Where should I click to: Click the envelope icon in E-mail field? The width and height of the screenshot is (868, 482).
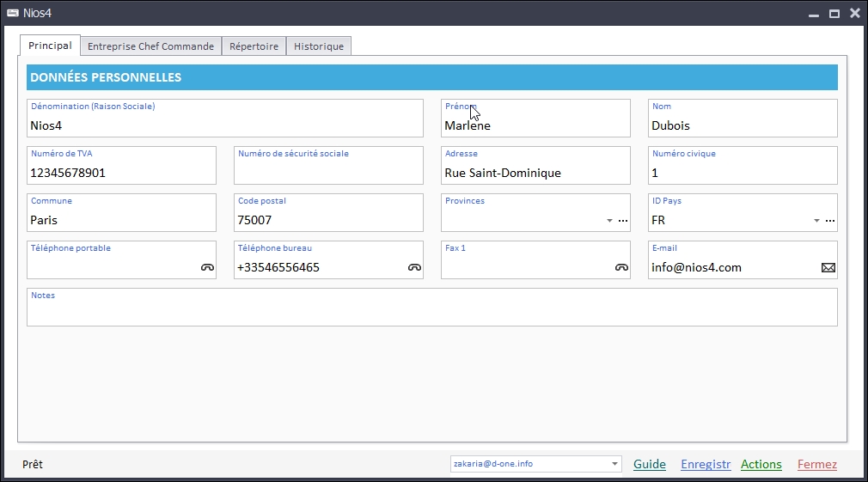[828, 267]
